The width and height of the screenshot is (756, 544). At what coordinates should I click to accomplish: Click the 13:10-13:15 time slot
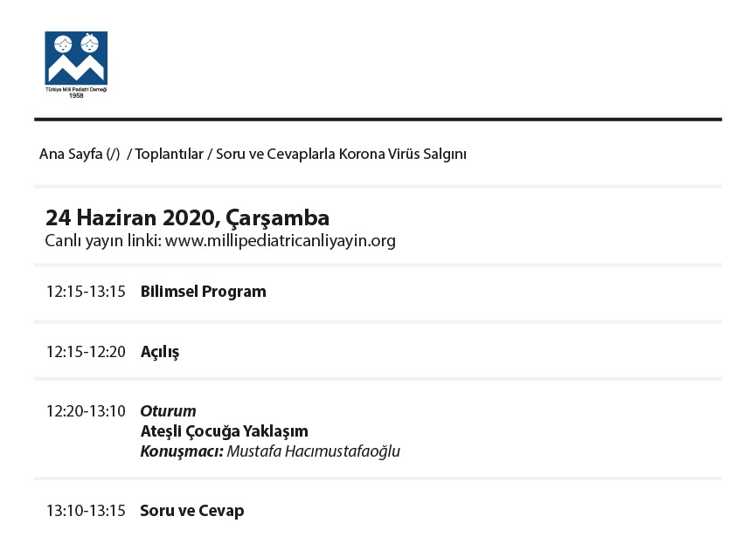(x=86, y=511)
